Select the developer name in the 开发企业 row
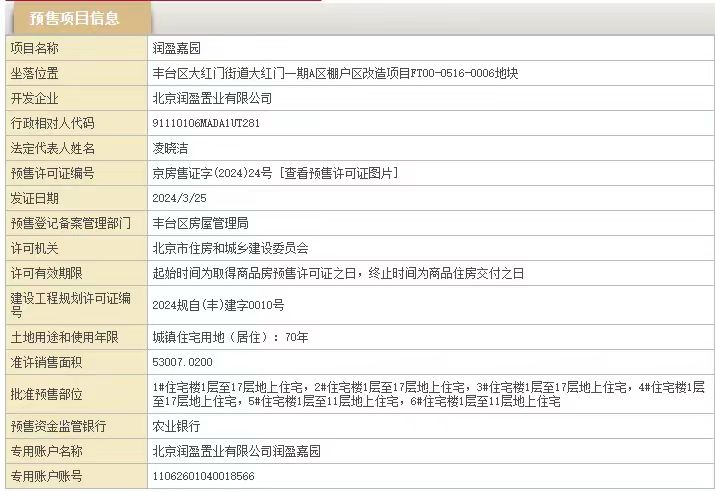 (212, 98)
